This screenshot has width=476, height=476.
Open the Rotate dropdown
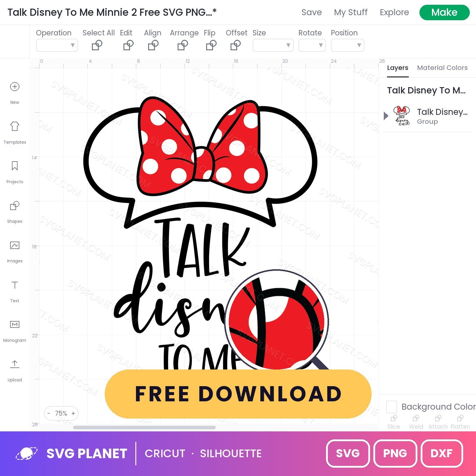(312, 45)
